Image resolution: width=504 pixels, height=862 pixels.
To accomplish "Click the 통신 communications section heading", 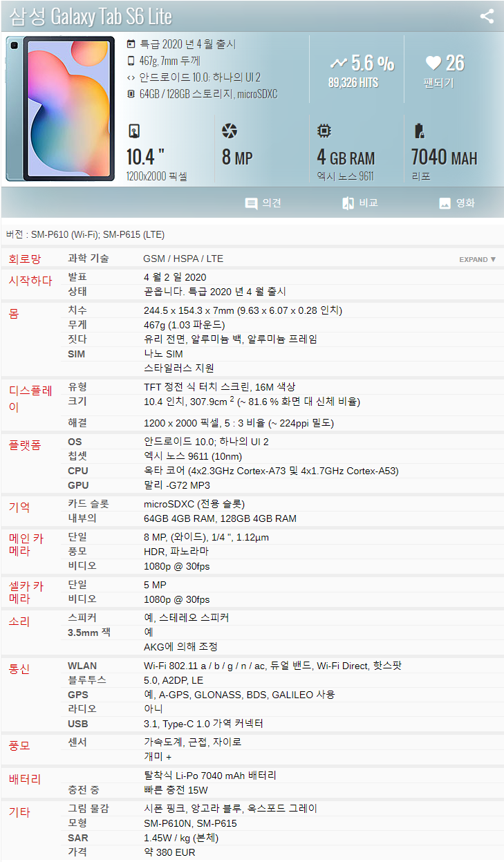I will click(x=19, y=669).
